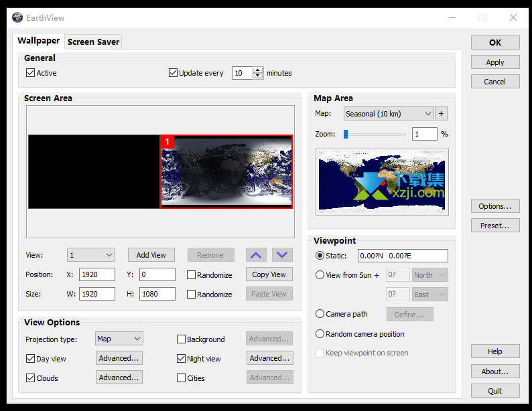Click the world map preview in Map Area
The height and width of the screenshot is (411, 532).
pyautogui.click(x=382, y=182)
